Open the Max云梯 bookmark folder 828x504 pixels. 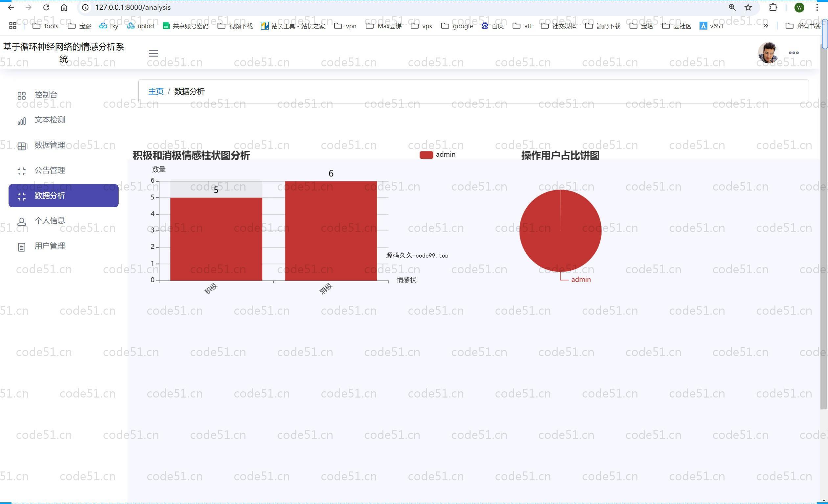383,26
